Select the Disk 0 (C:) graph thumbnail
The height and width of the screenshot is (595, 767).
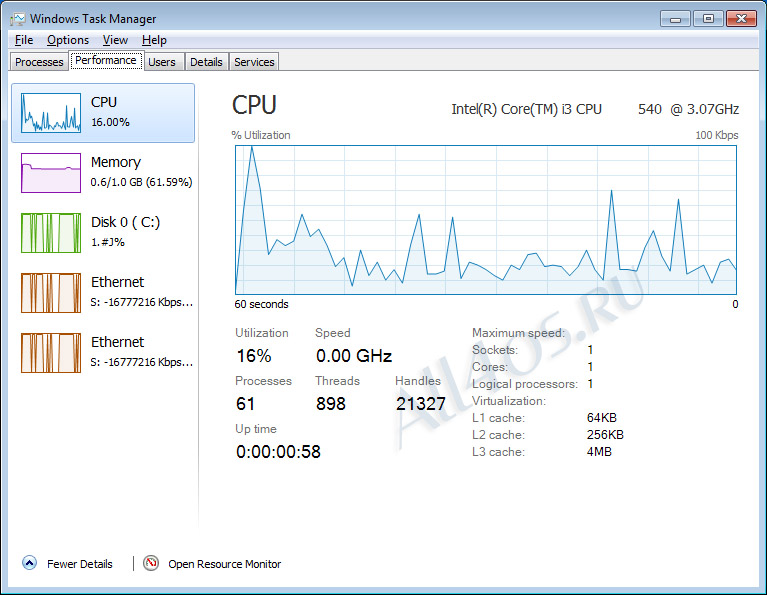pyautogui.click(x=51, y=233)
